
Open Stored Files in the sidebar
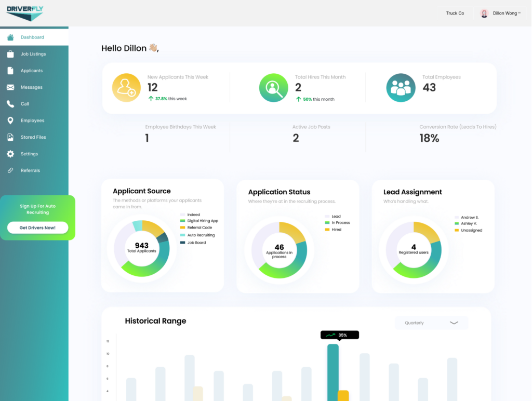(x=34, y=137)
